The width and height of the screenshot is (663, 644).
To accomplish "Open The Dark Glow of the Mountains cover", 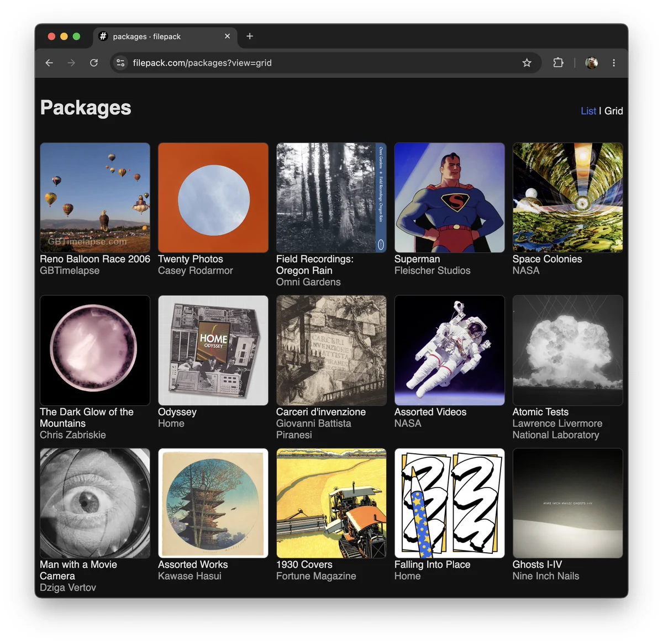I will [95, 350].
